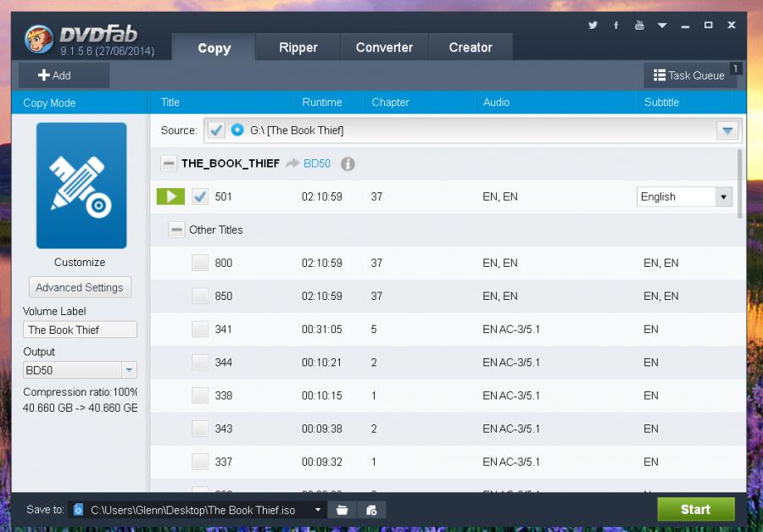Open the Facebook share icon
763x532 pixels.
click(x=616, y=25)
